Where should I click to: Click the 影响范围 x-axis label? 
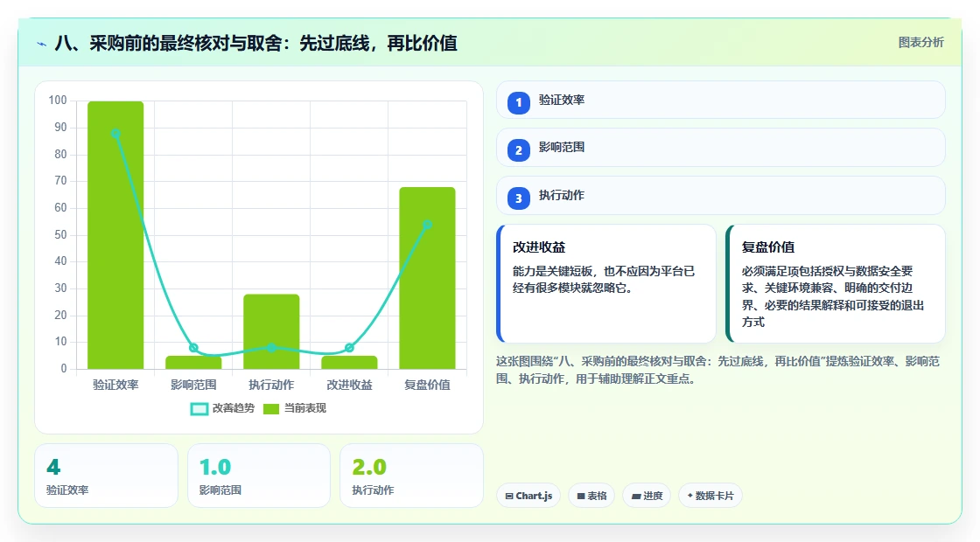(193, 385)
